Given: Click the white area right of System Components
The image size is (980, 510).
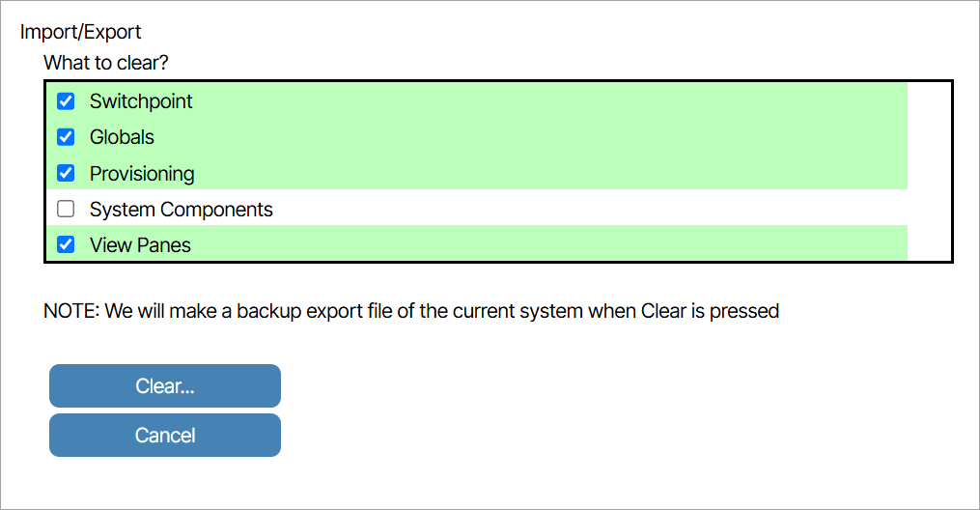Looking at the screenshot, I should tap(579, 210).
